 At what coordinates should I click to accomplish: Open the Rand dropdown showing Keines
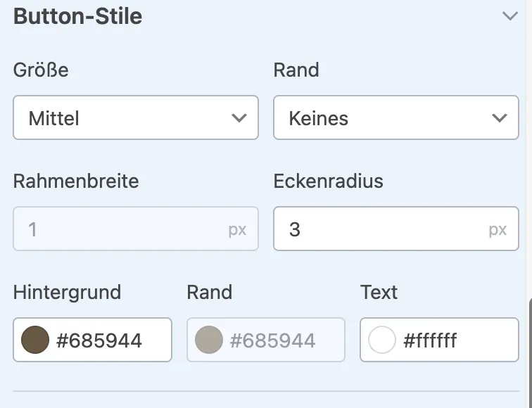396,117
